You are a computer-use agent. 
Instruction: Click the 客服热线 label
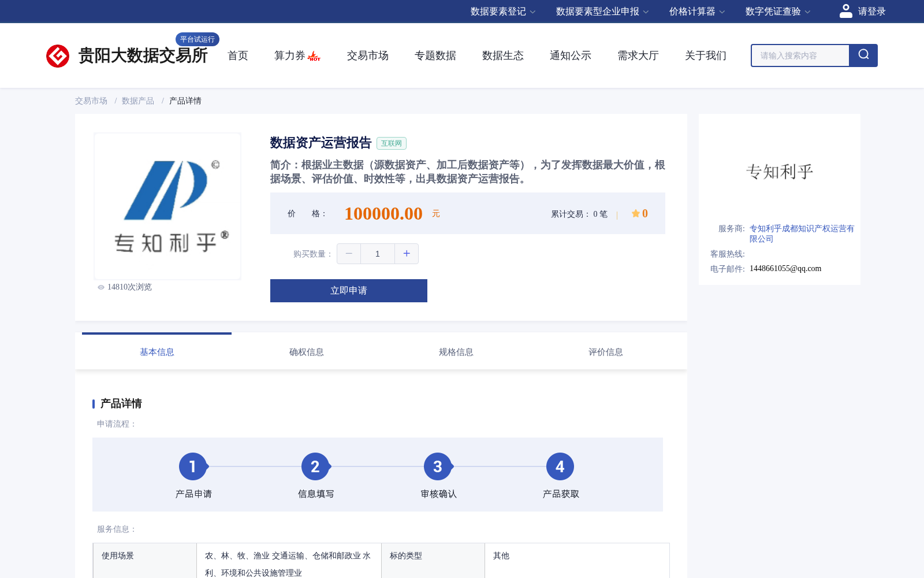[728, 254]
